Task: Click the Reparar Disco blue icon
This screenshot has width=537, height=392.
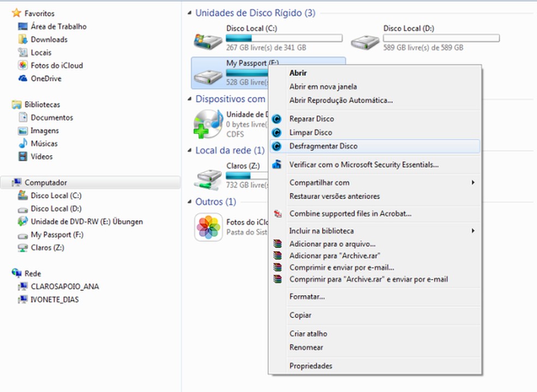Action: pyautogui.click(x=277, y=119)
